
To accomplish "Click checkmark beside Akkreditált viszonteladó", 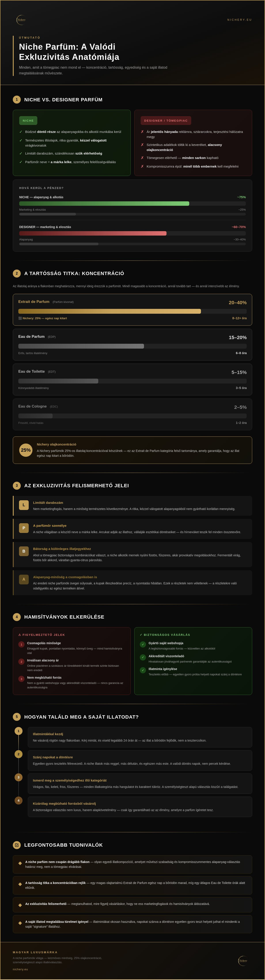I will coord(143,657).
